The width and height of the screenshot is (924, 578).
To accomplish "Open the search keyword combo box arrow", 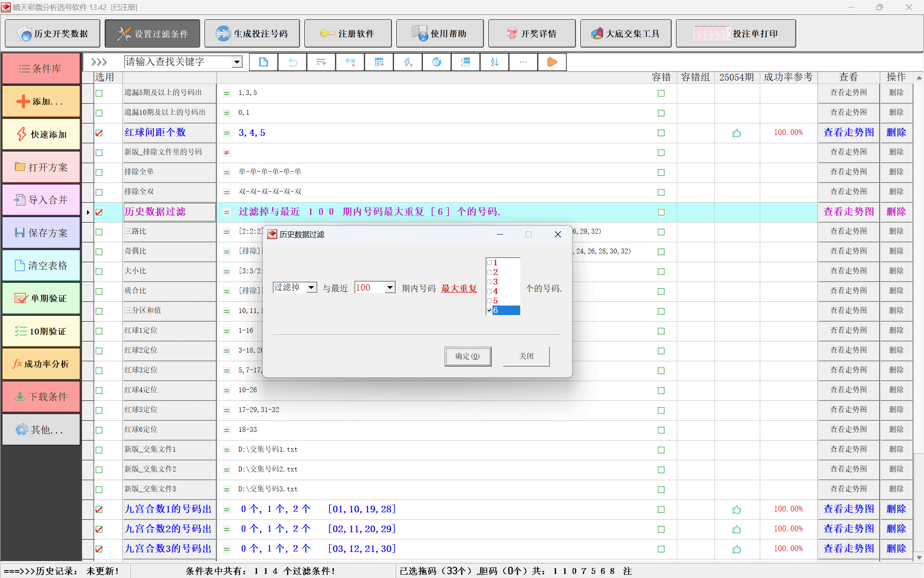I will 237,62.
